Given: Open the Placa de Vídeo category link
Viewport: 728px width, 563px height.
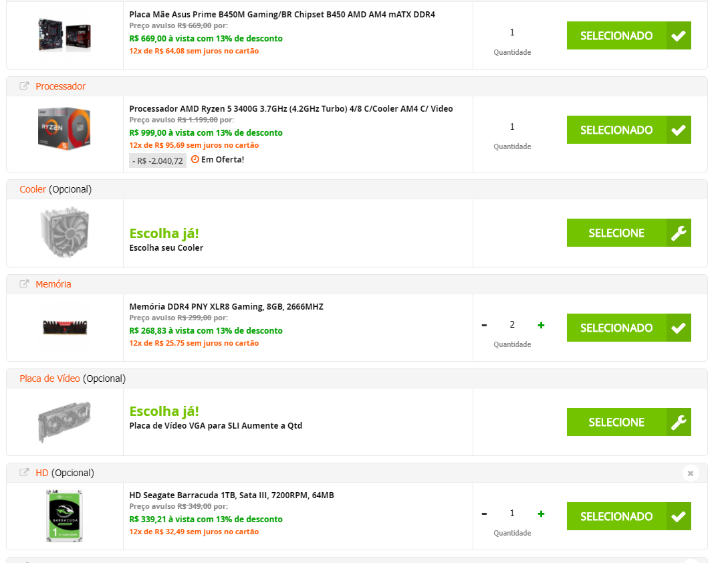Looking at the screenshot, I should click(49, 378).
